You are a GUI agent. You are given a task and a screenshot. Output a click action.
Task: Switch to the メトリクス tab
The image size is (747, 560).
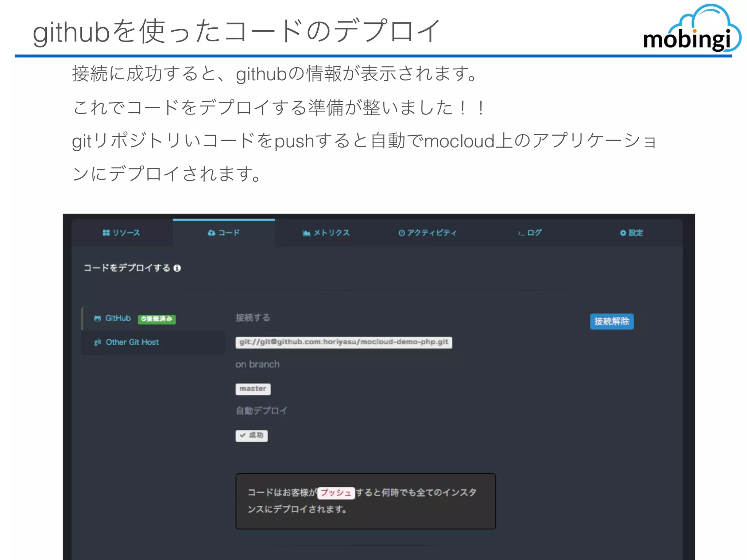point(326,233)
